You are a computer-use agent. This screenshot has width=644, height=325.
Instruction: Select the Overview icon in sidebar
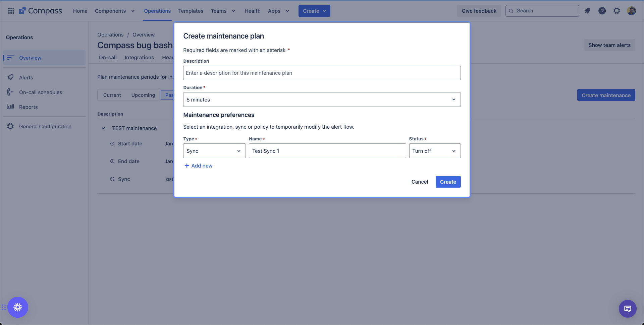point(11,57)
